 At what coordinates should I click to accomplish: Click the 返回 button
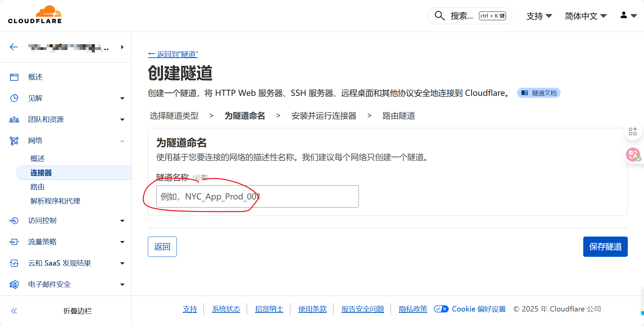tap(162, 247)
